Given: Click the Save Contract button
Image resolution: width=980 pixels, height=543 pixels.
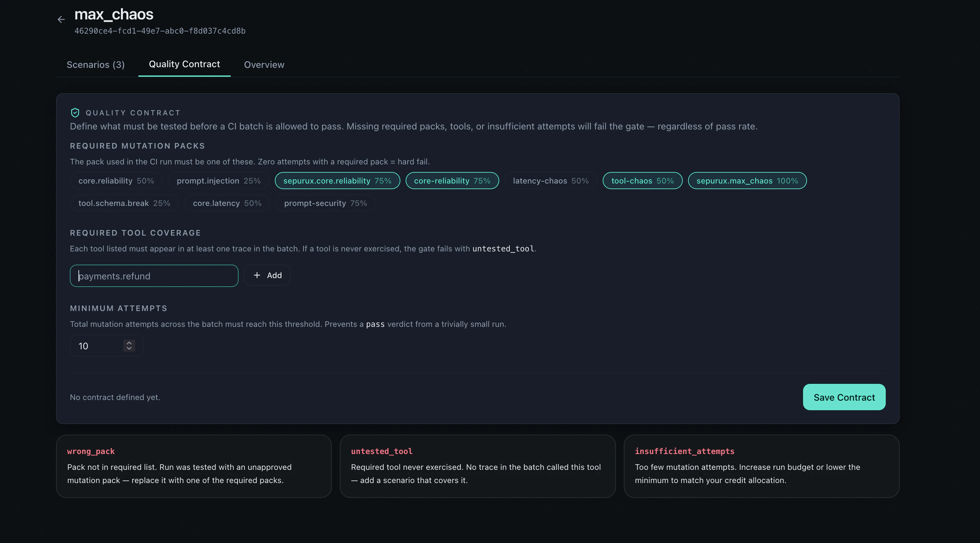Looking at the screenshot, I should pos(844,397).
